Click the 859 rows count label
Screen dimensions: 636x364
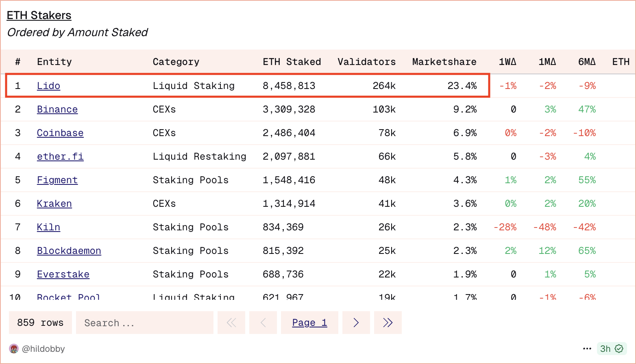pos(40,323)
